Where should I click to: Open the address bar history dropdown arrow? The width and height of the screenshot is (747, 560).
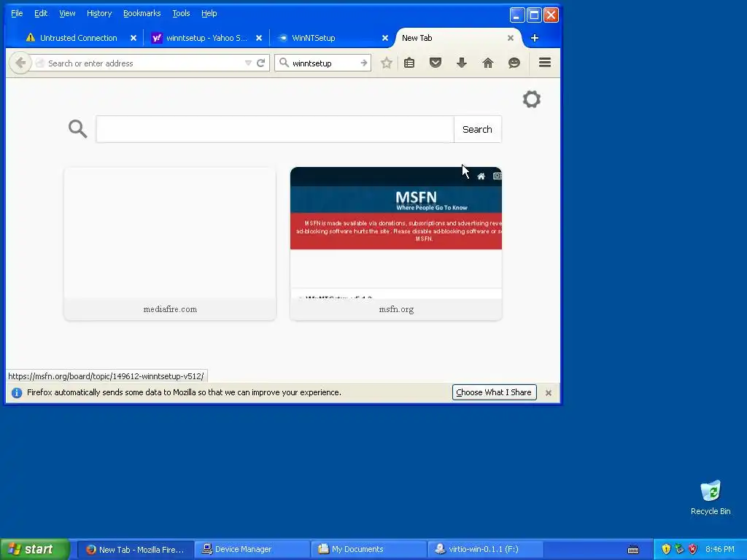point(248,63)
